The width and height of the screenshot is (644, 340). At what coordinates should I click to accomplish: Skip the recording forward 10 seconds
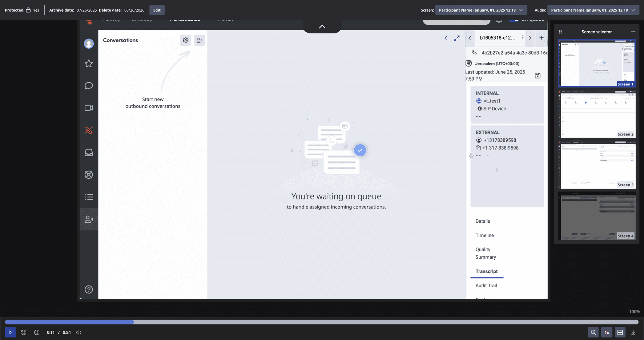point(37,332)
